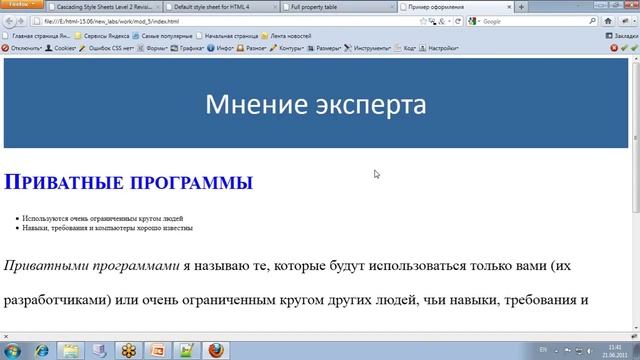640x360 pixels.
Task: Reload the page with the refresh icon
Action: (458, 21)
